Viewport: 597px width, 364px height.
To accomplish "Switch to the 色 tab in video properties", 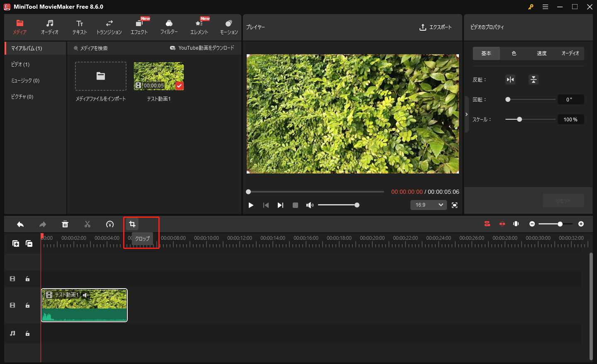I will tap(514, 53).
